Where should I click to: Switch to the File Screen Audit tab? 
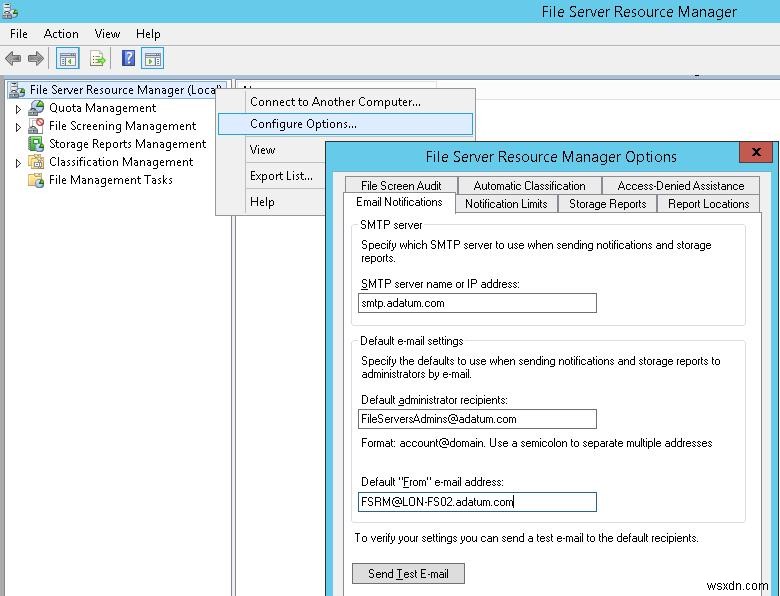coord(401,186)
